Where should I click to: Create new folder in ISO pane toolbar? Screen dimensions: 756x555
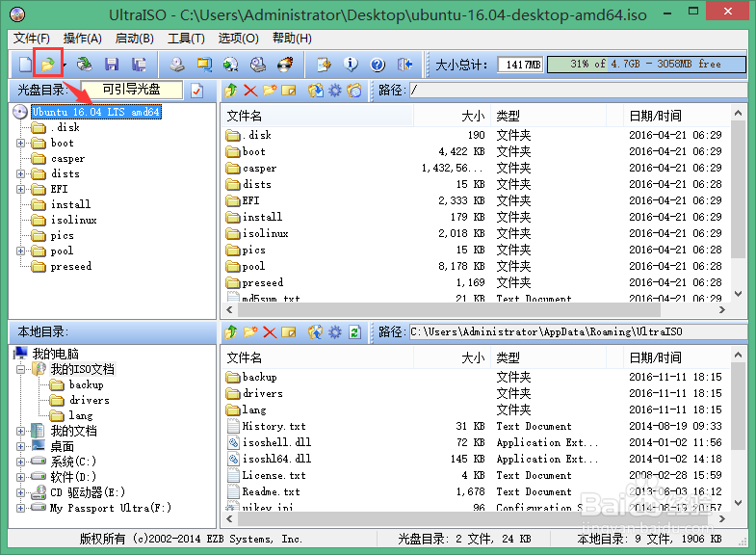[x=270, y=91]
